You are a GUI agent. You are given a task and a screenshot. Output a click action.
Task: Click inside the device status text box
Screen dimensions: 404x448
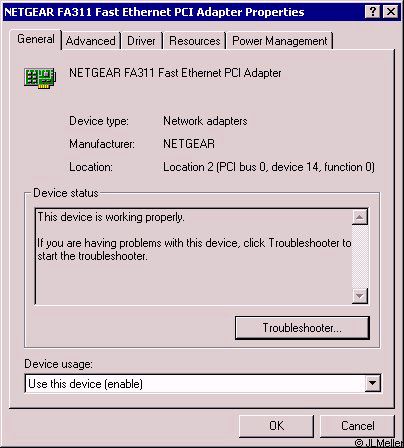[x=193, y=257]
